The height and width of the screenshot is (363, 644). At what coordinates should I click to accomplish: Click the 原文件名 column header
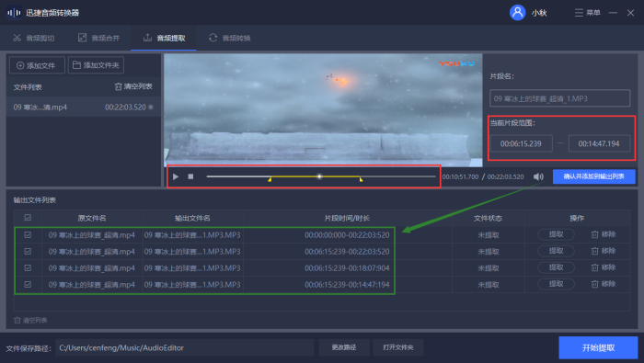pos(92,218)
